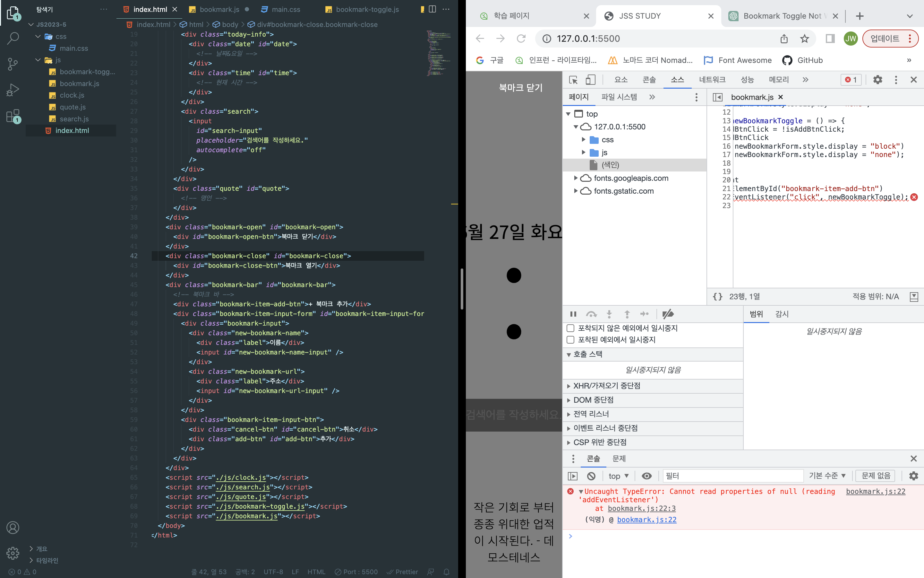The image size is (924, 578).
Task: Open the DevTools customize three-dot menu
Action: pyautogui.click(x=896, y=80)
